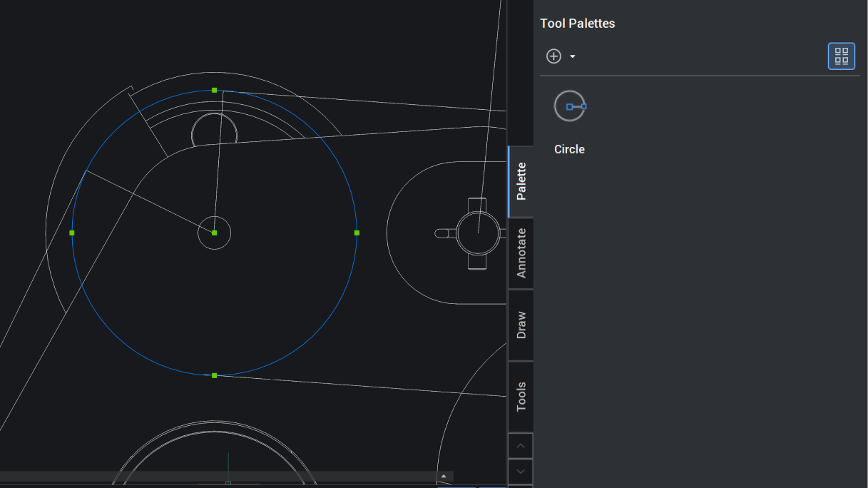The image size is (868, 488).
Task: Click the down arrow below the Tools tab
Action: 520,472
